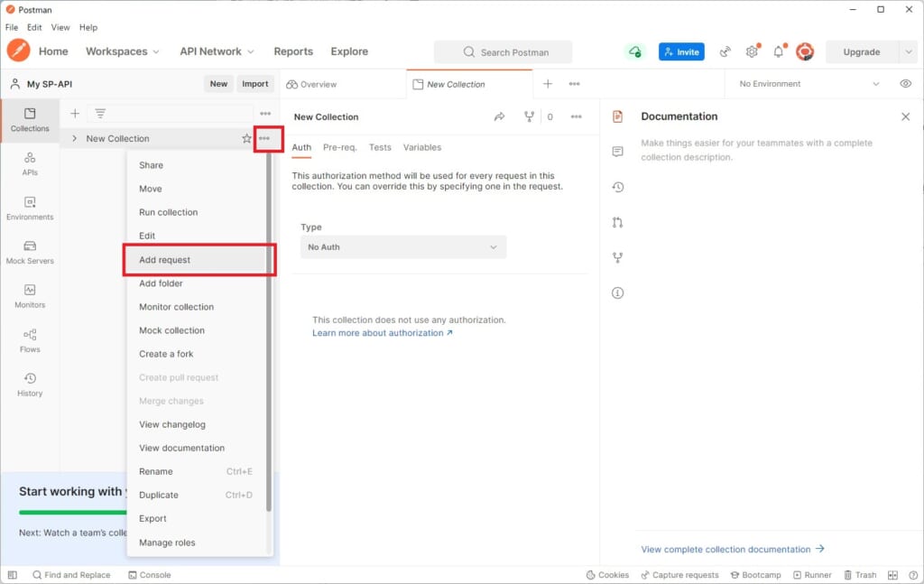
Task: Open Find and Replace in status bar
Action: click(71, 575)
